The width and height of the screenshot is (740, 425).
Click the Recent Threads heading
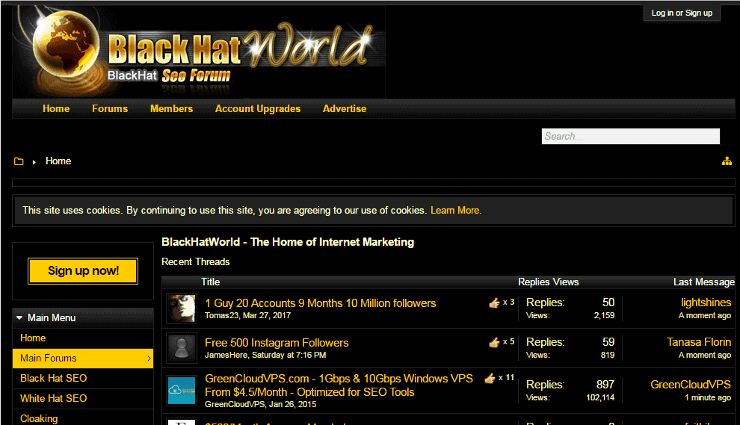(195, 262)
